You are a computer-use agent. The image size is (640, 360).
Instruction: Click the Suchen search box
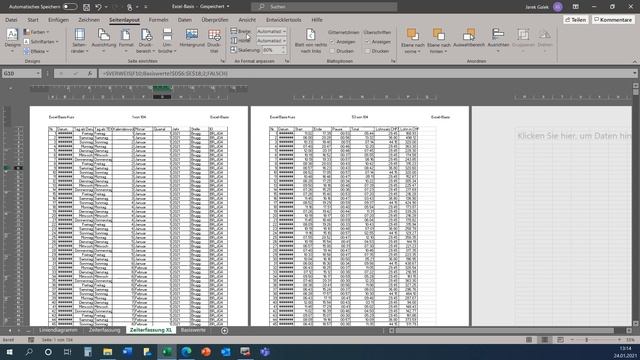click(x=324, y=7)
